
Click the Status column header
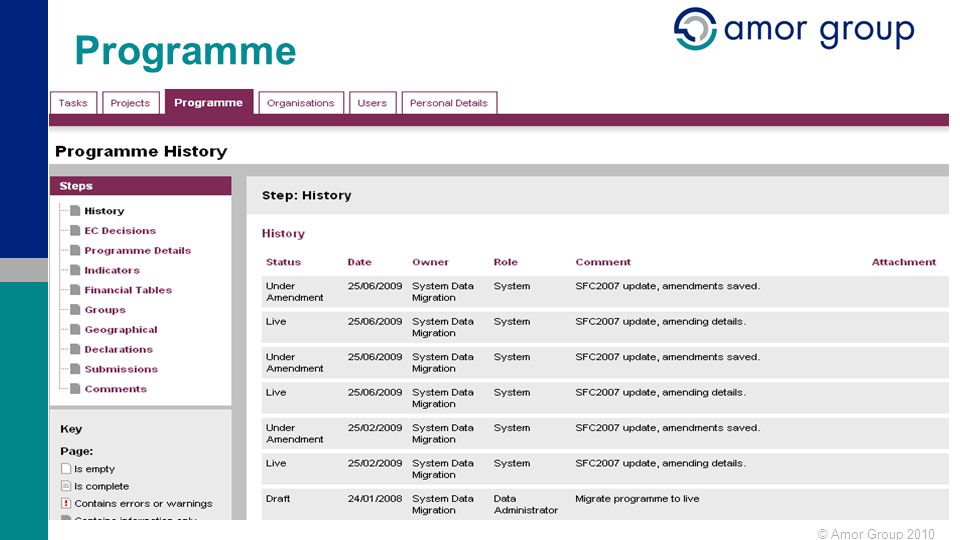pyautogui.click(x=283, y=262)
